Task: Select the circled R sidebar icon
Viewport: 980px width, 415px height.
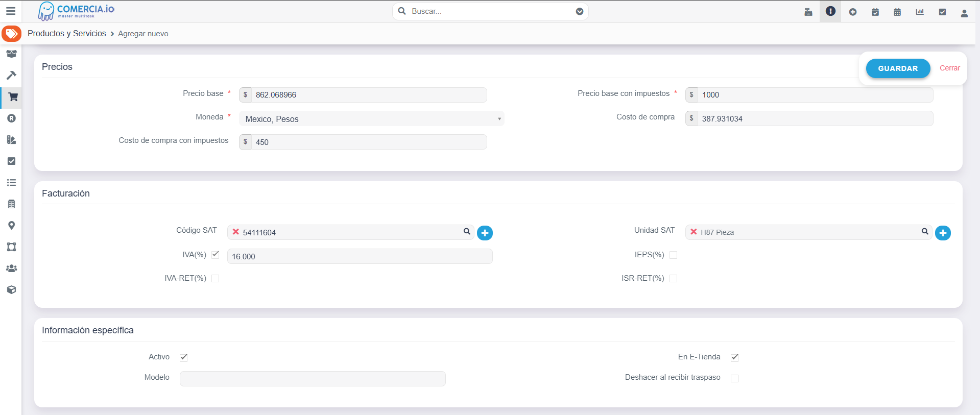Action: click(x=11, y=118)
